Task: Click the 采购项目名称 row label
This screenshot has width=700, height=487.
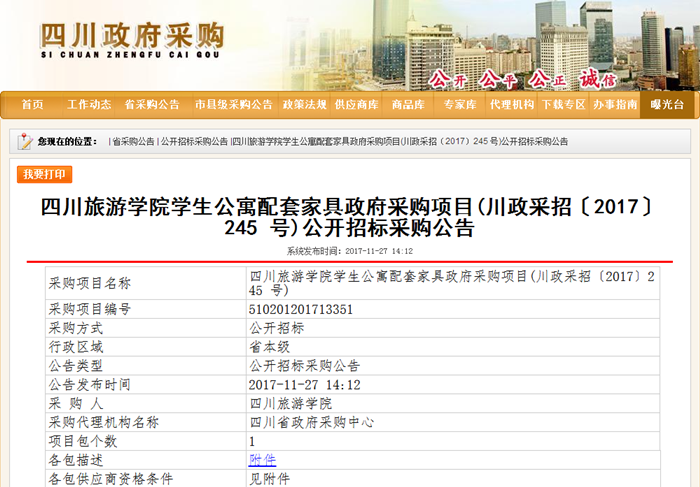Action: (90, 283)
